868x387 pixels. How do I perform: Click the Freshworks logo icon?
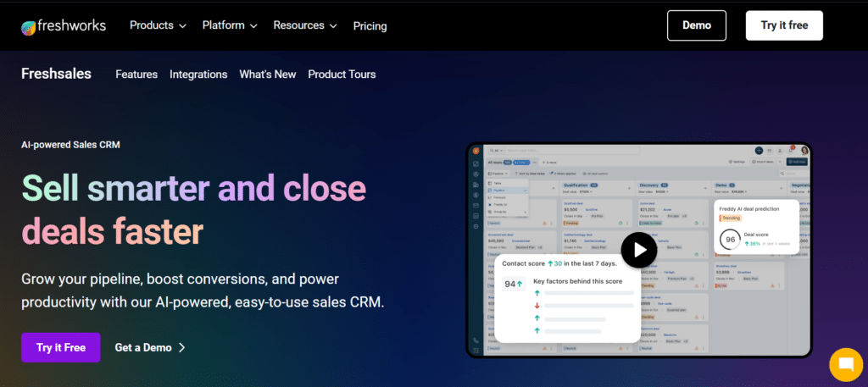pyautogui.click(x=29, y=27)
